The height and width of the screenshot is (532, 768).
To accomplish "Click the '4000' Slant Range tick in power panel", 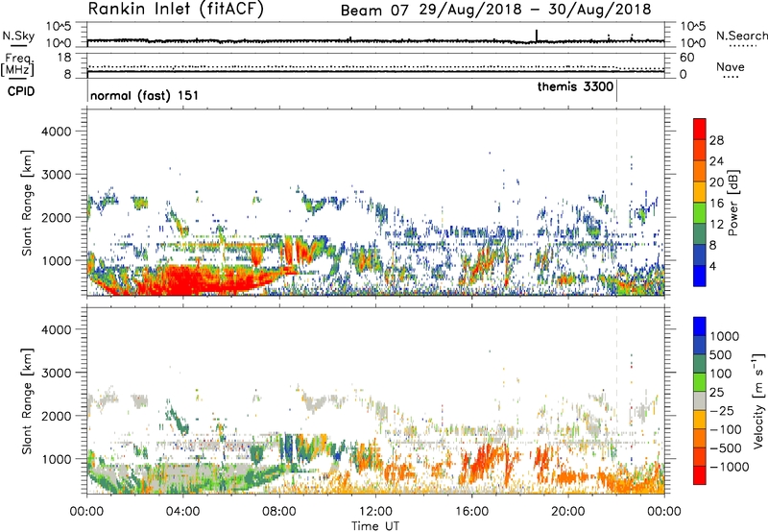I will [57, 132].
